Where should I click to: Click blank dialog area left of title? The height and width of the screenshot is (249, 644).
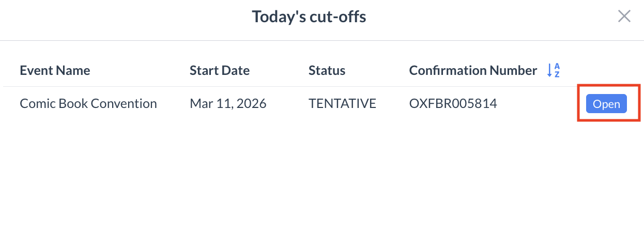[103, 17]
